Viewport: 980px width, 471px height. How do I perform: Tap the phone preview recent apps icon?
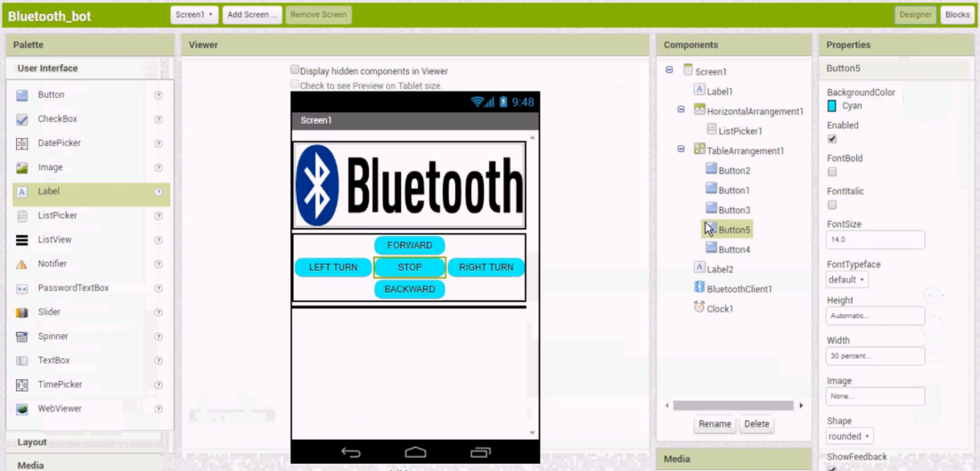click(x=480, y=452)
